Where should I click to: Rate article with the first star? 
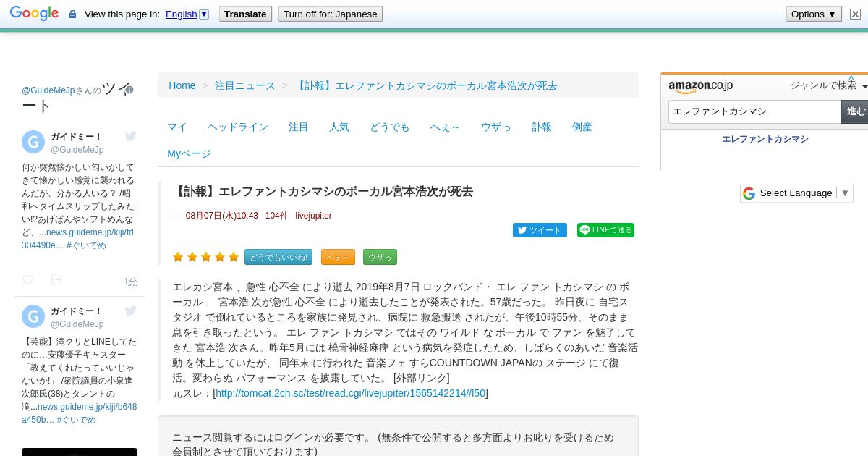[178, 257]
